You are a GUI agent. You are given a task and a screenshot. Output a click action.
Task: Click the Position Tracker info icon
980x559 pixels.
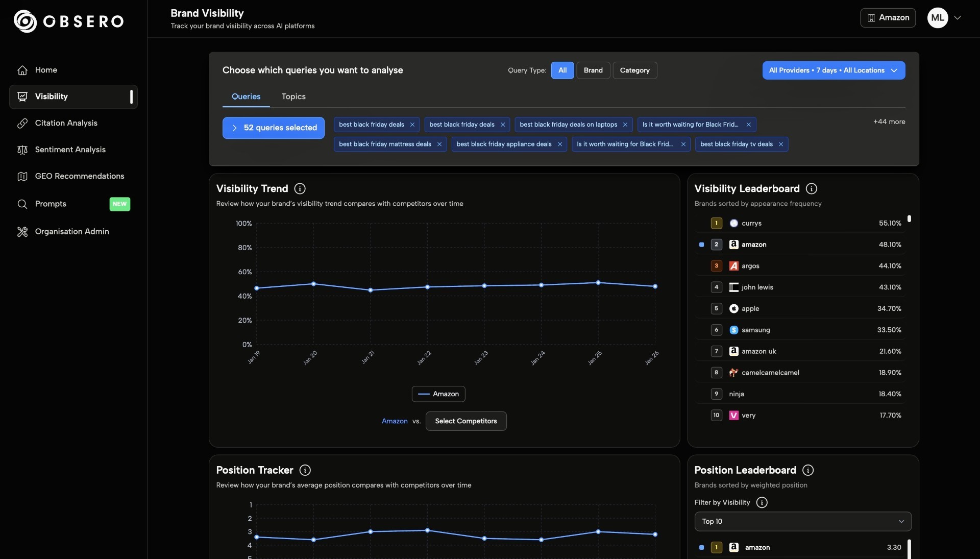click(305, 470)
